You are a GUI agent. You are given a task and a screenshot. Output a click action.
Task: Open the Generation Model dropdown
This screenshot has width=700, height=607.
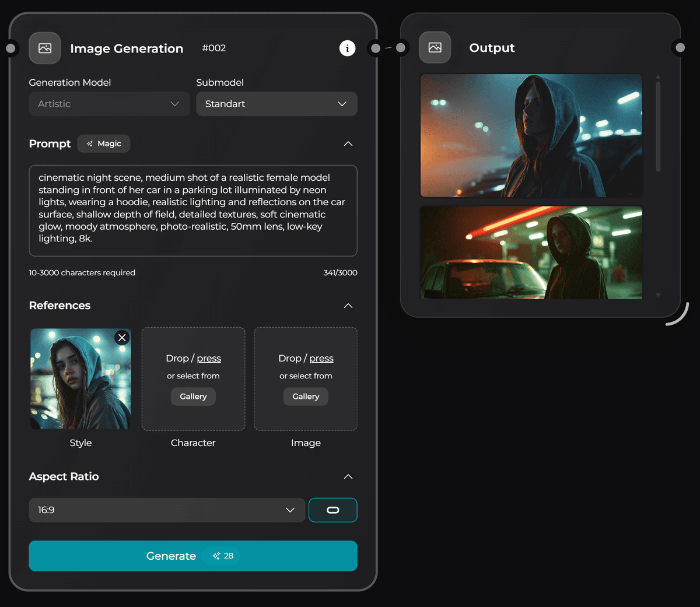coord(109,104)
